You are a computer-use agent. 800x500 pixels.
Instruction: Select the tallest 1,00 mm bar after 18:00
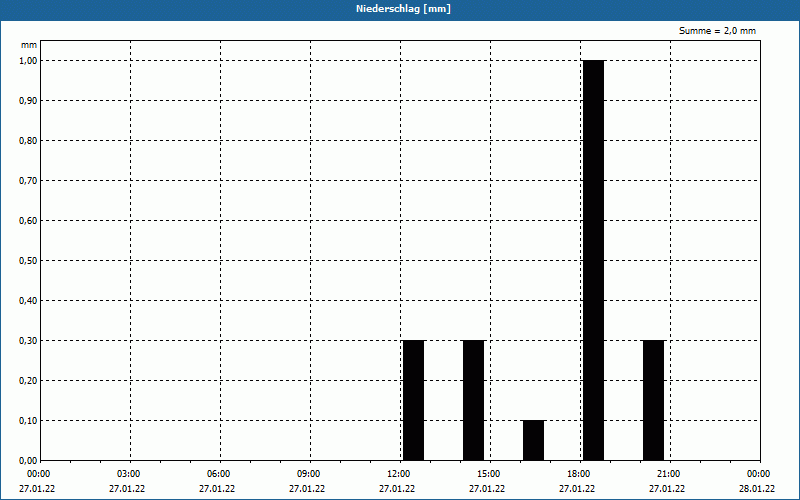(x=594, y=260)
